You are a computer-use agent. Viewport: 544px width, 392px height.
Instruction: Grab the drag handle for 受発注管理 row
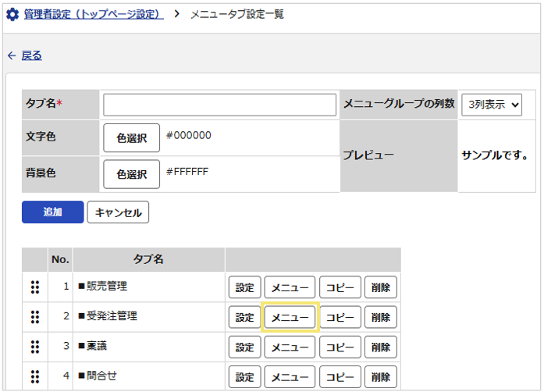coord(35,317)
